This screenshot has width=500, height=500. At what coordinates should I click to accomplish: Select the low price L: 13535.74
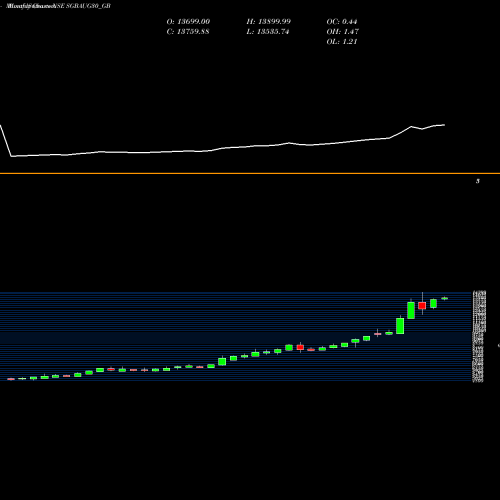(x=268, y=32)
